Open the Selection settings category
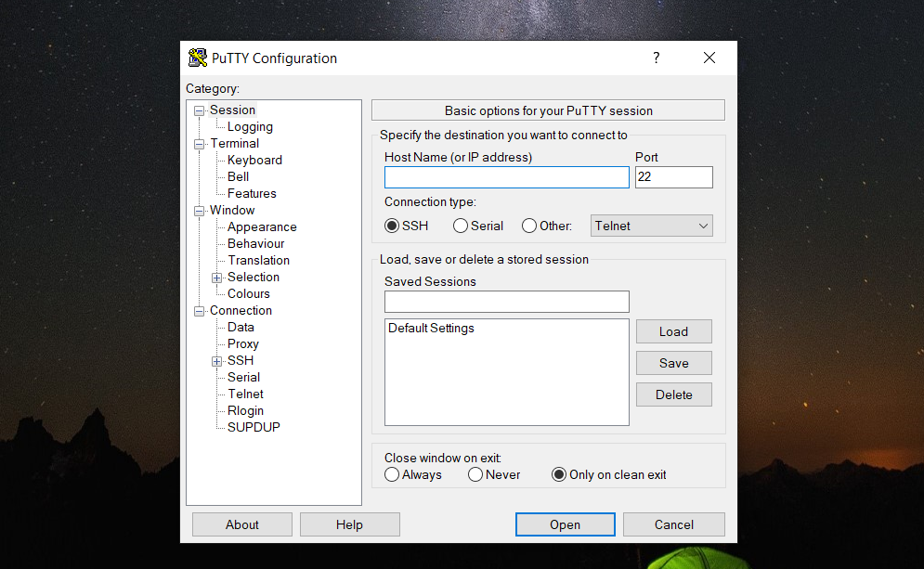The width and height of the screenshot is (924, 569). [x=254, y=277]
